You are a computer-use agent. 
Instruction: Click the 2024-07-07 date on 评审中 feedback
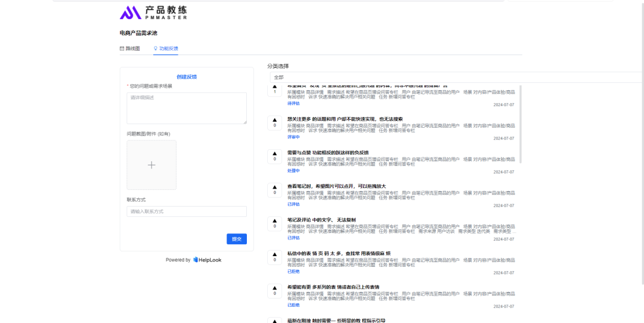[x=503, y=139]
